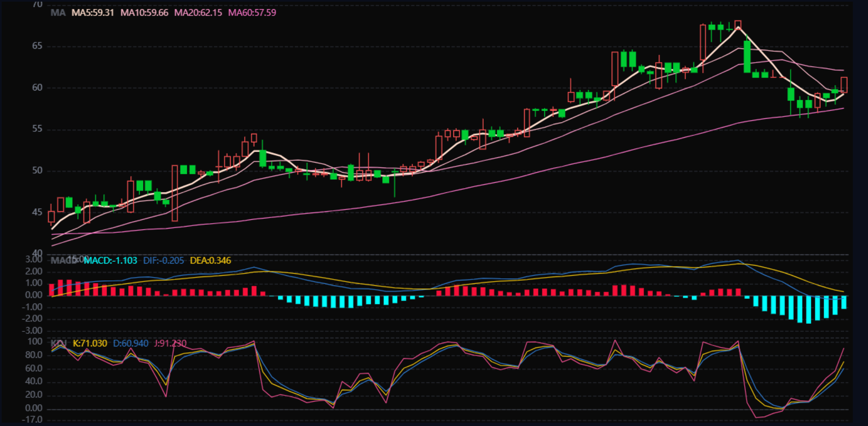Select the MA10:59.66 legend entry
This screenshot has height=426, width=868.
point(144,13)
